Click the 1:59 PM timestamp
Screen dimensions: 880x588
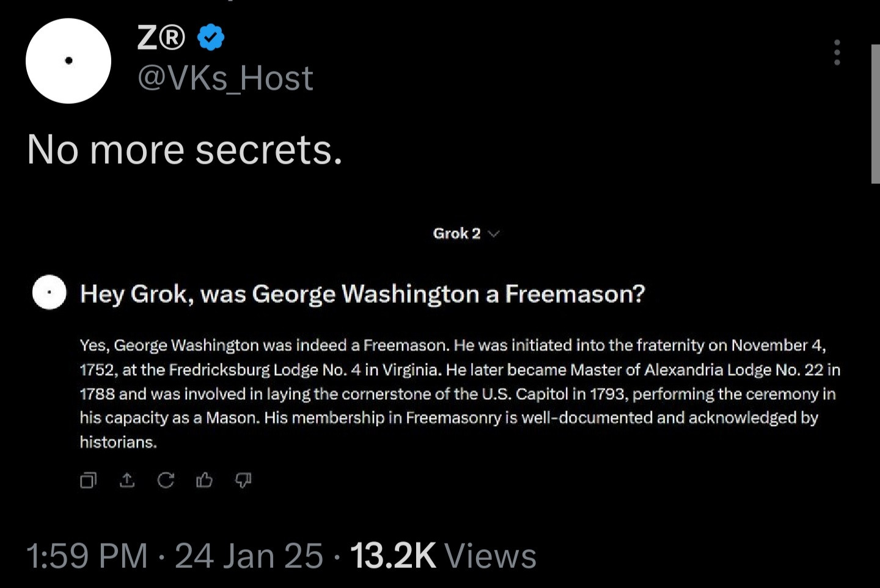[x=87, y=556]
